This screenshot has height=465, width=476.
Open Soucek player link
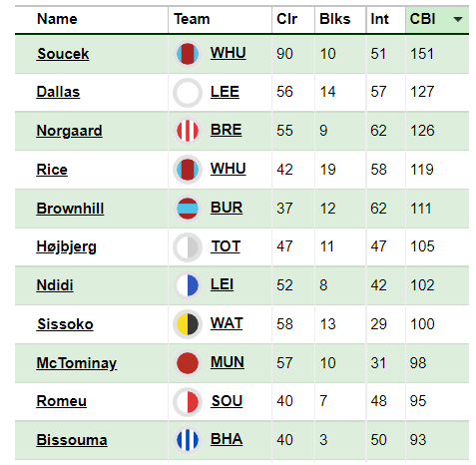point(63,54)
